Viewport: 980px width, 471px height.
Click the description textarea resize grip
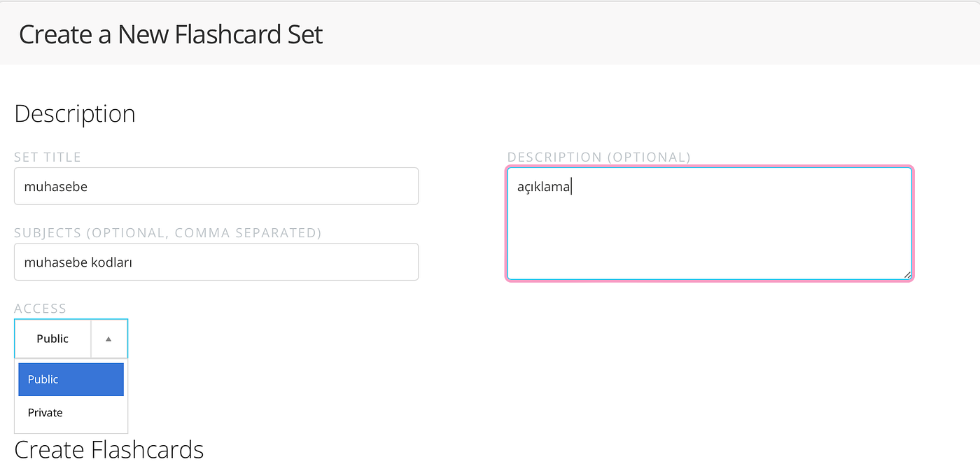click(x=907, y=274)
